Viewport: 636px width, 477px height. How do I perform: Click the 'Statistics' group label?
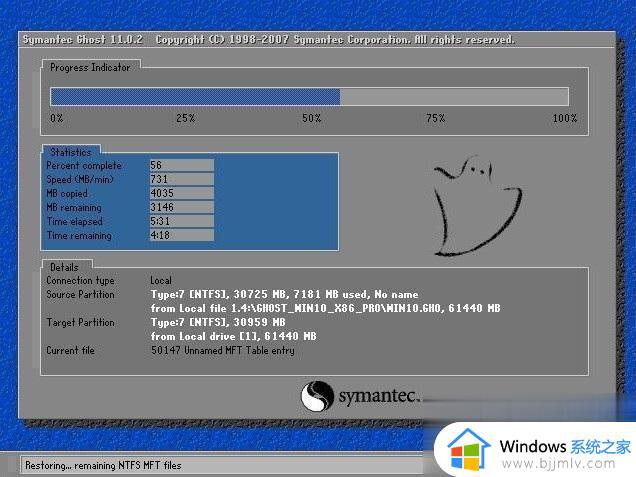(71, 152)
